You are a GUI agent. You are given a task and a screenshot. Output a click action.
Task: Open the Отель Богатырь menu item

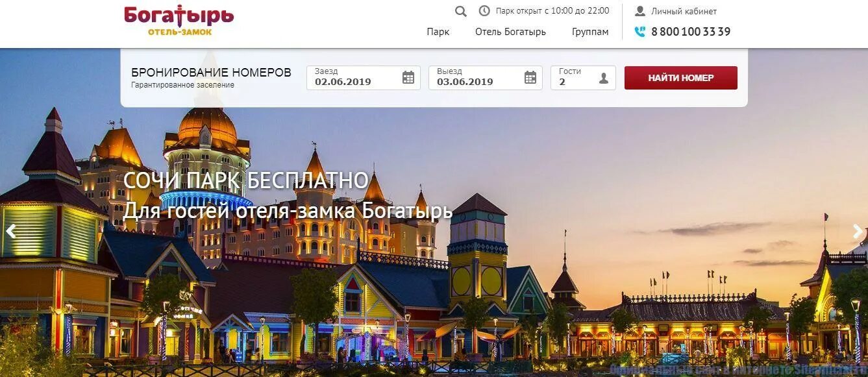pyautogui.click(x=510, y=32)
